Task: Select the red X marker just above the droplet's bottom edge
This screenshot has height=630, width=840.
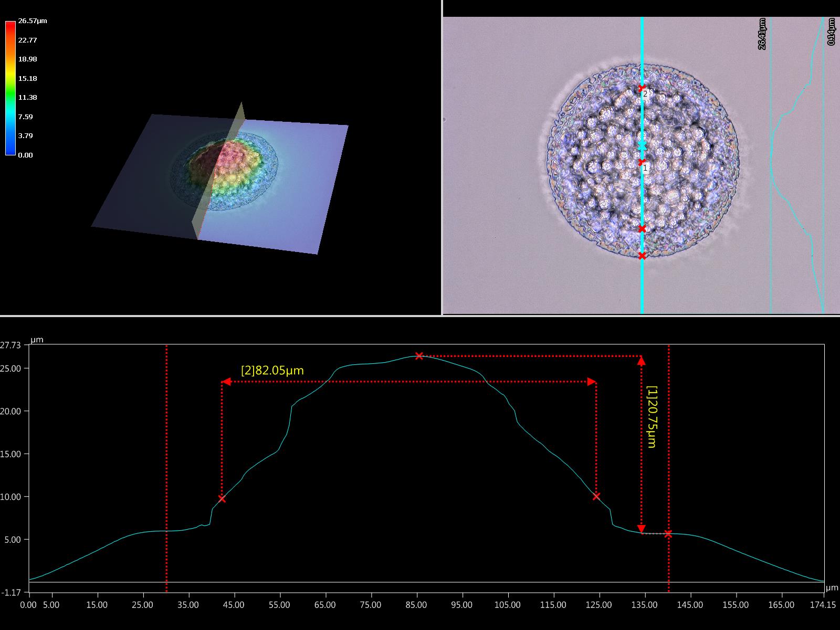Action: pyautogui.click(x=642, y=228)
